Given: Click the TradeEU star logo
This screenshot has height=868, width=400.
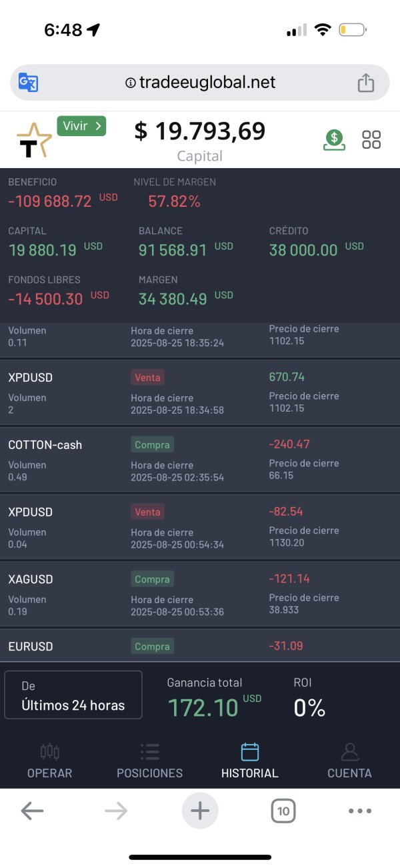Looking at the screenshot, I should pyautogui.click(x=33, y=140).
